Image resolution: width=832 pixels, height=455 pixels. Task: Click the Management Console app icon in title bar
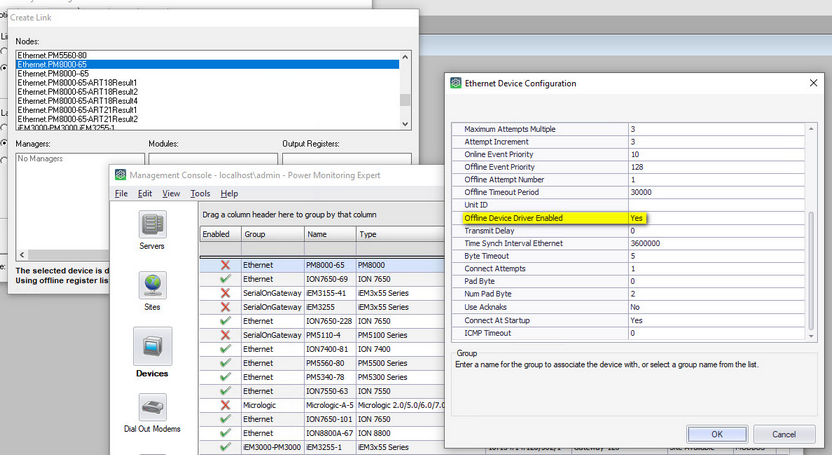click(120, 175)
